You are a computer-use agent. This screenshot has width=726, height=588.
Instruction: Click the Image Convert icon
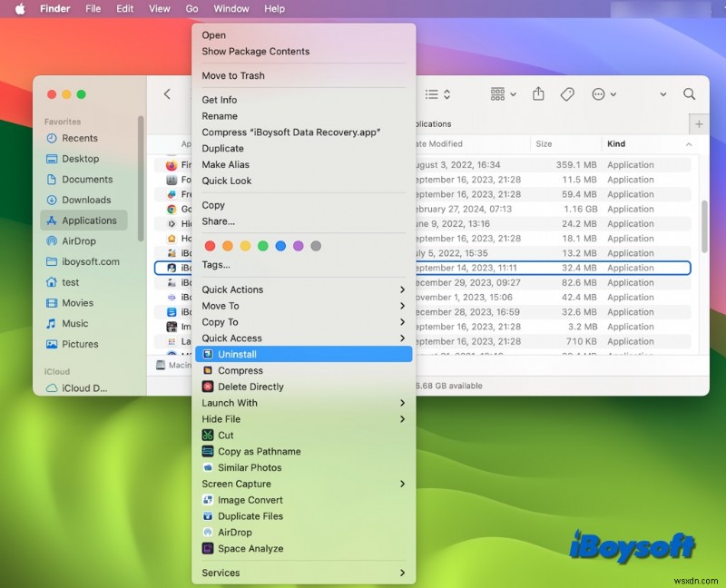(x=208, y=500)
